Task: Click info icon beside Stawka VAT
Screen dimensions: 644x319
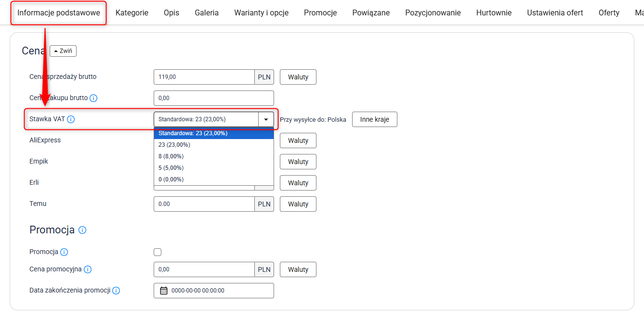Action: tap(71, 119)
